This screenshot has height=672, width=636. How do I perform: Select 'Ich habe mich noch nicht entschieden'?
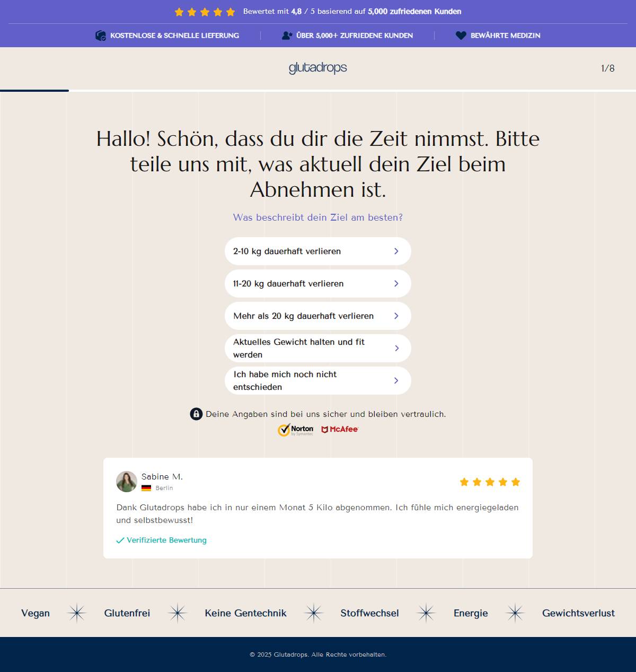tap(317, 380)
